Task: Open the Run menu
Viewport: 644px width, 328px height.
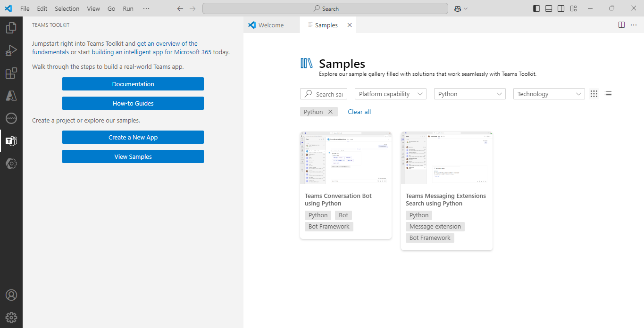Action: [x=128, y=8]
